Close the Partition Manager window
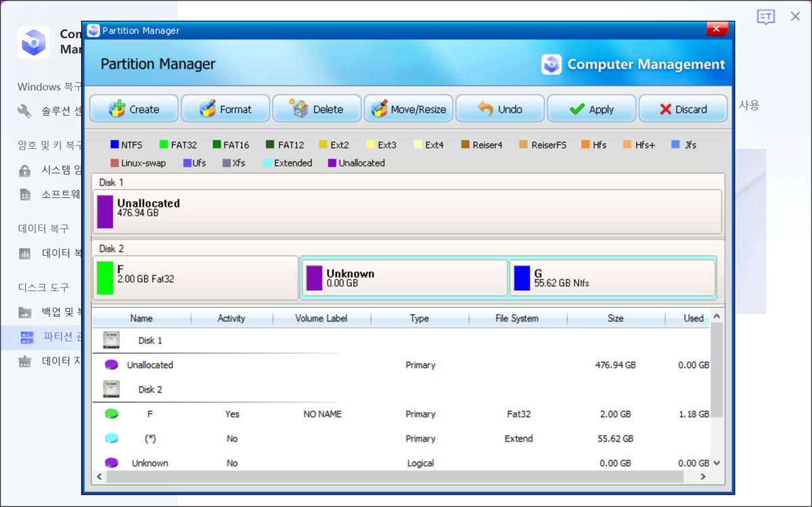The image size is (812, 507). [x=717, y=29]
